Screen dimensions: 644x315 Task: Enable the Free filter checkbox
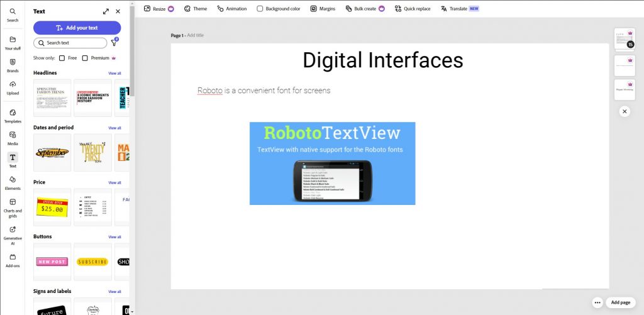click(62, 58)
